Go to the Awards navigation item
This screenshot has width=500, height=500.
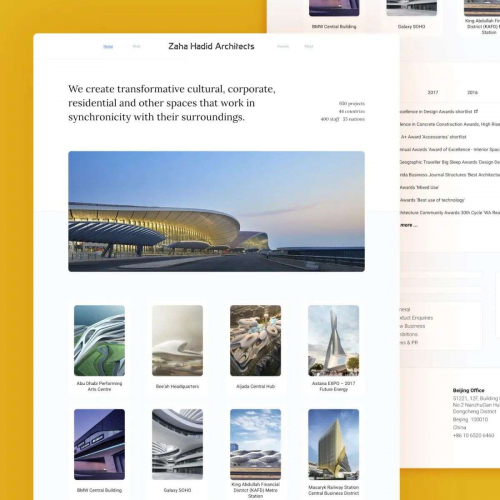tap(283, 46)
